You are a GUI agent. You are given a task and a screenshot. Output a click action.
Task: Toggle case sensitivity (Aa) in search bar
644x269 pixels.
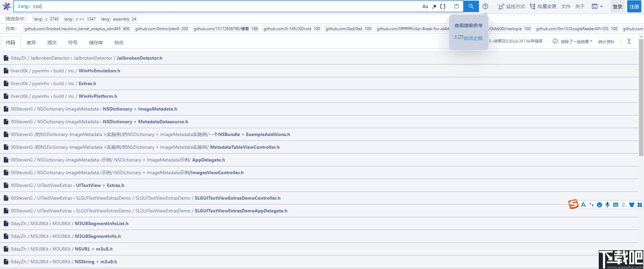pos(425,6)
